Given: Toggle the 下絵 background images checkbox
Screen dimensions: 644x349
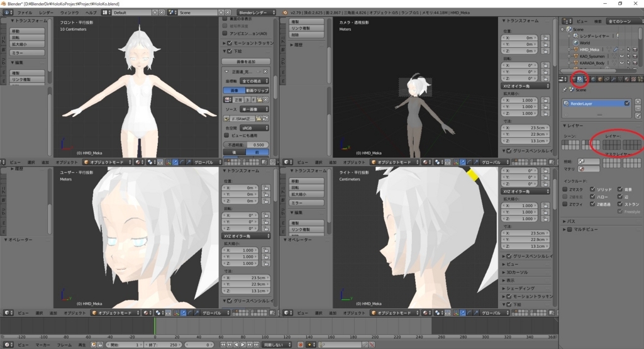Looking at the screenshot, I should tap(230, 52).
